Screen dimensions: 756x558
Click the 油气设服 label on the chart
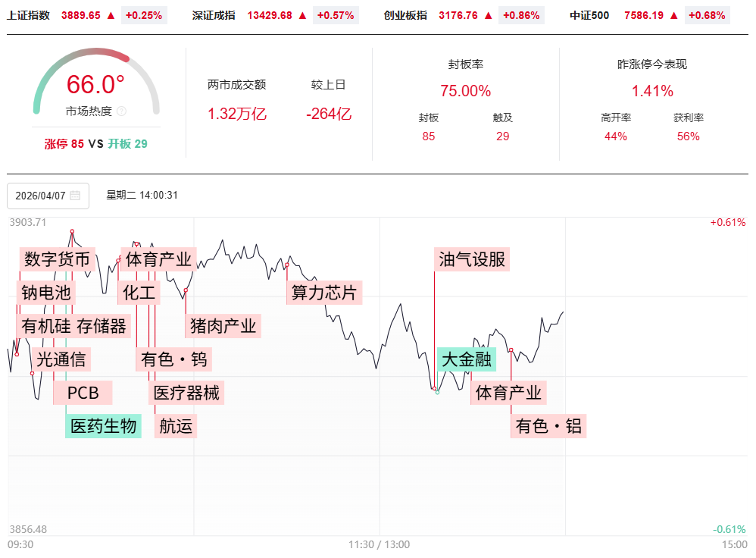pyautogui.click(x=472, y=259)
